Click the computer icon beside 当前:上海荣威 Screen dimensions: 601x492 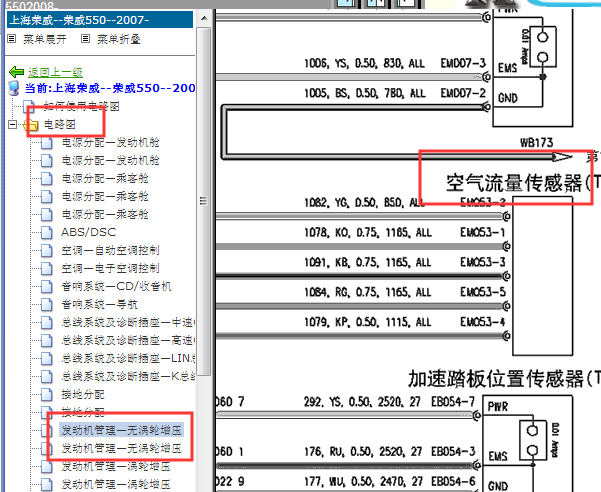pyautogui.click(x=14, y=88)
